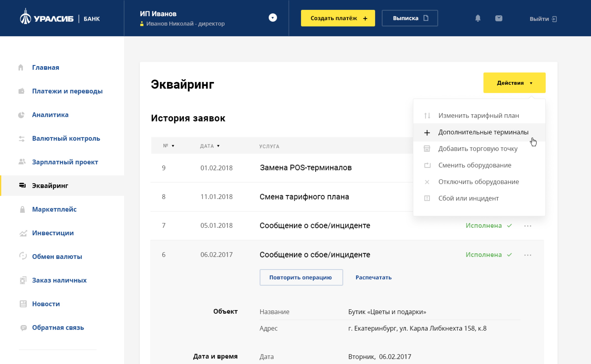This screenshot has height=364, width=591.
Task: Open Аналитика section
Action: click(50, 115)
